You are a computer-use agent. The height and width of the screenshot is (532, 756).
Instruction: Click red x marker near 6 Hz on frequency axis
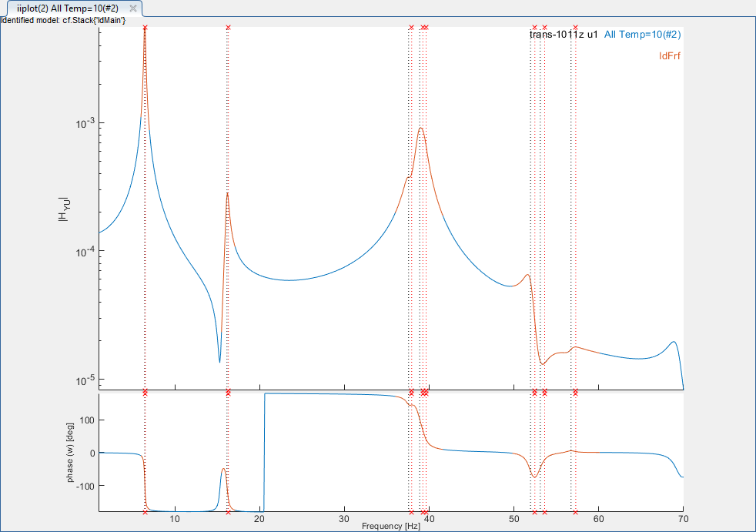tap(145, 512)
